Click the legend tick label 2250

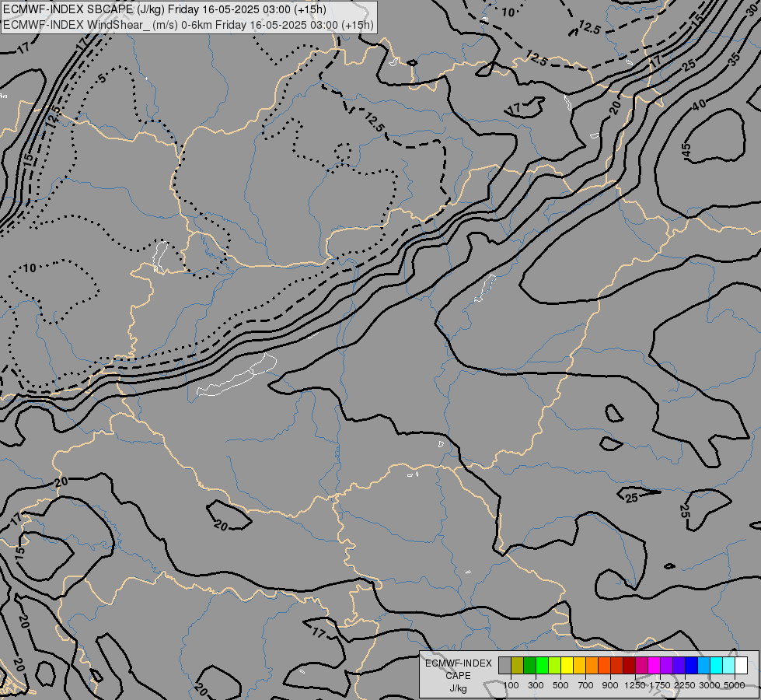click(x=685, y=685)
